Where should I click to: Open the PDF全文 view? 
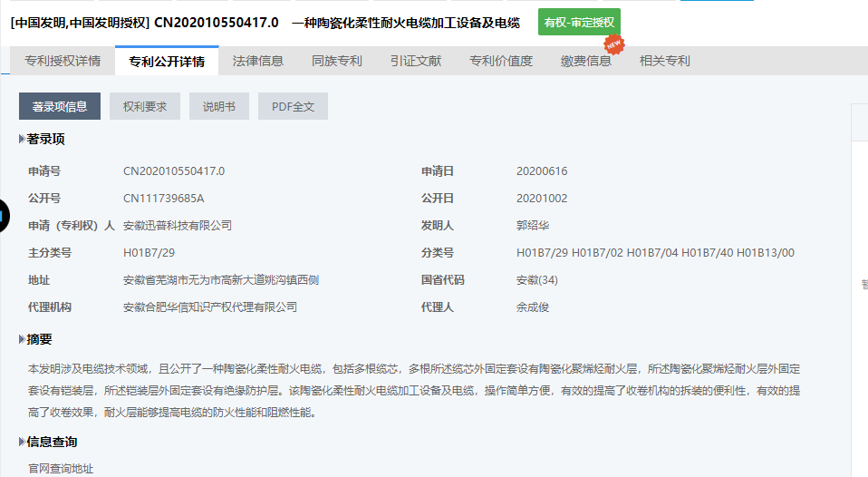pos(293,106)
